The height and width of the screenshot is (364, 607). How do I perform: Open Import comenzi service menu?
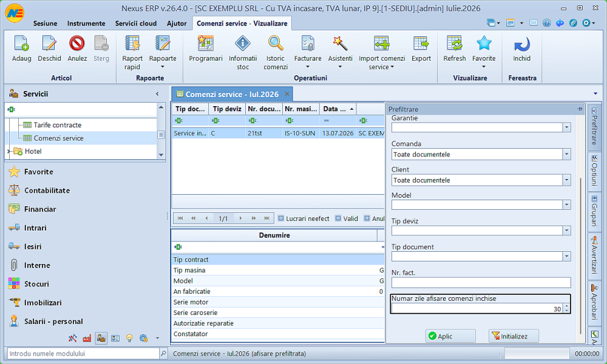pos(382,53)
